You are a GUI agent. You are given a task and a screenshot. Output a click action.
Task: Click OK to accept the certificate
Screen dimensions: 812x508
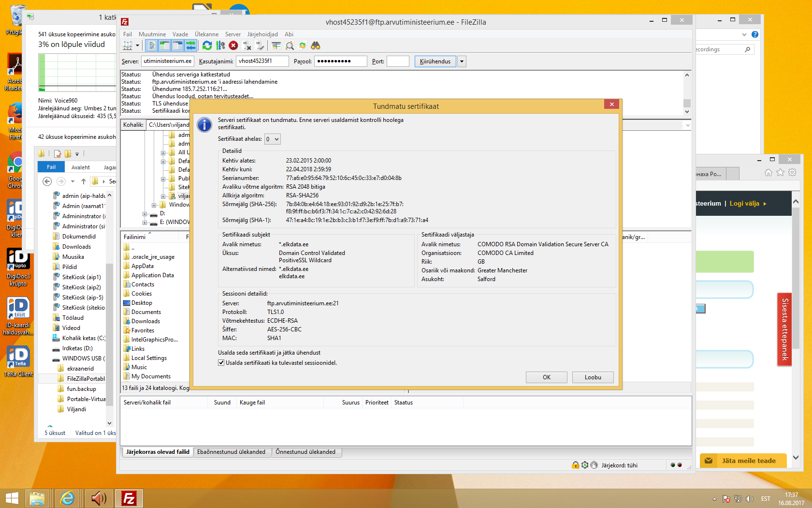point(546,377)
